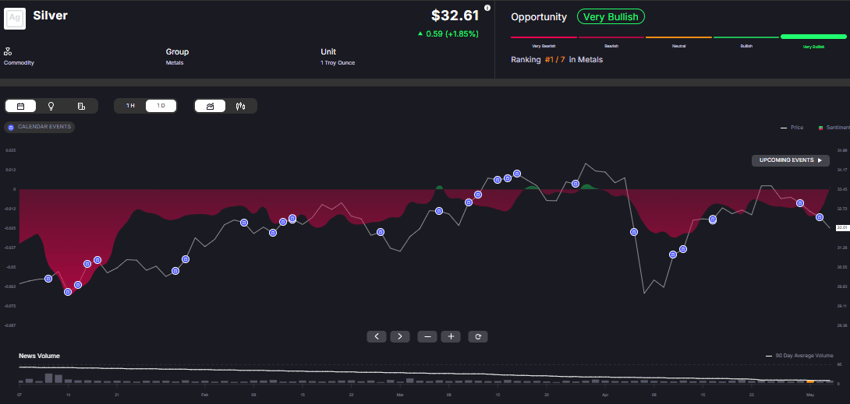Screen dimensions: 850x404
Task: Switch to line and sentiment chart mode
Action: click(210, 106)
